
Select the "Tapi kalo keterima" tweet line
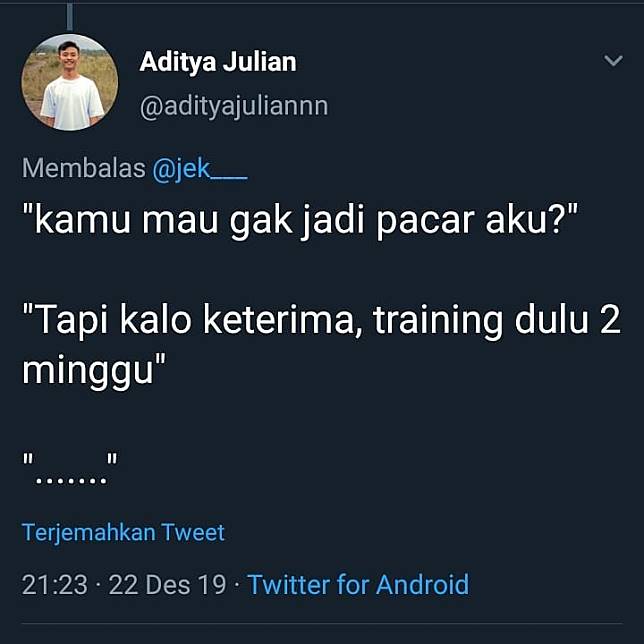click(x=321, y=320)
